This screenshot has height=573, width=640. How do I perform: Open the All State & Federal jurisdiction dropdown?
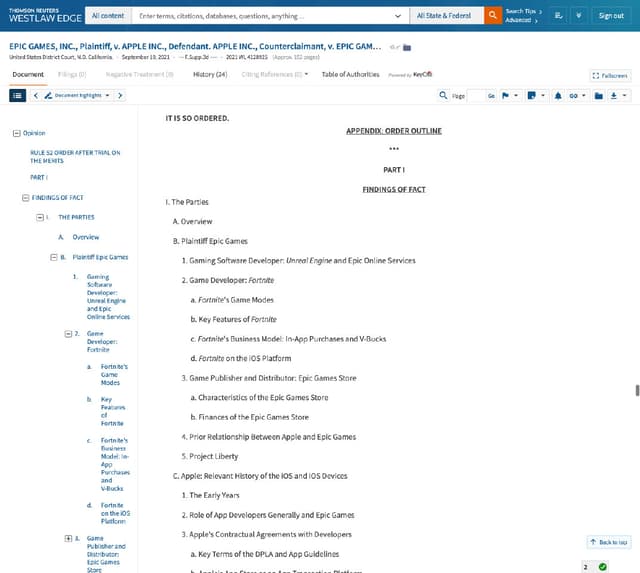[446, 16]
